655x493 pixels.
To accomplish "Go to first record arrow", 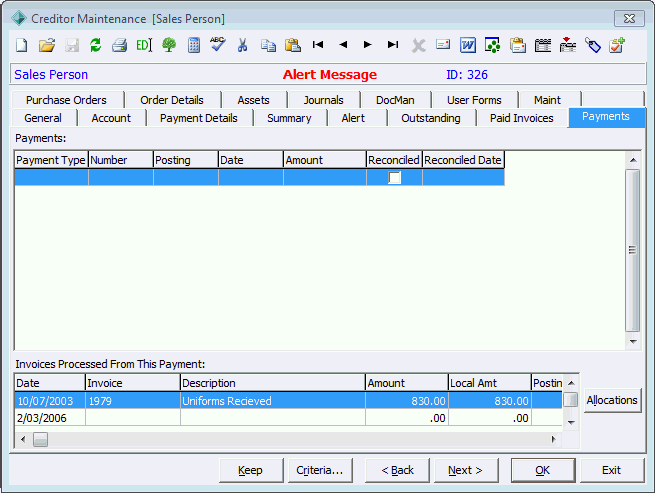I will (318, 44).
